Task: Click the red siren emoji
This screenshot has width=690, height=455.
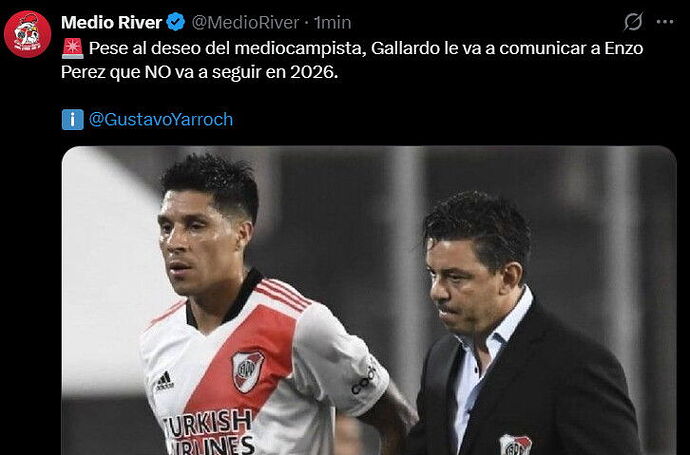Action: pyautogui.click(x=72, y=48)
